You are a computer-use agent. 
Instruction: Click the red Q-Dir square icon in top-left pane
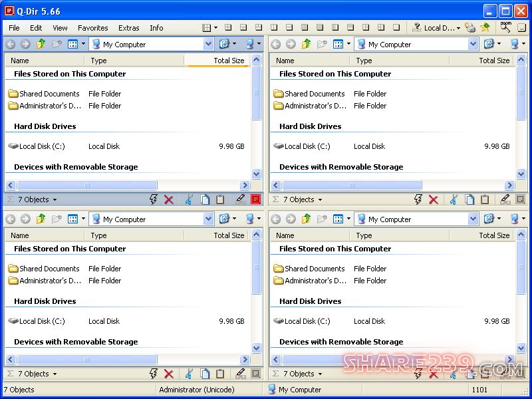256,199
